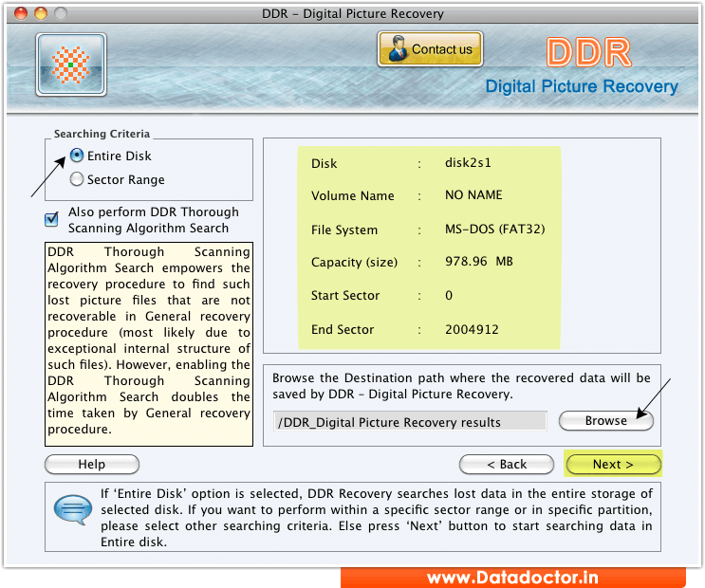Screen dimensions: 705x588
Task: Click the speech bubble info icon
Action: 73,510
